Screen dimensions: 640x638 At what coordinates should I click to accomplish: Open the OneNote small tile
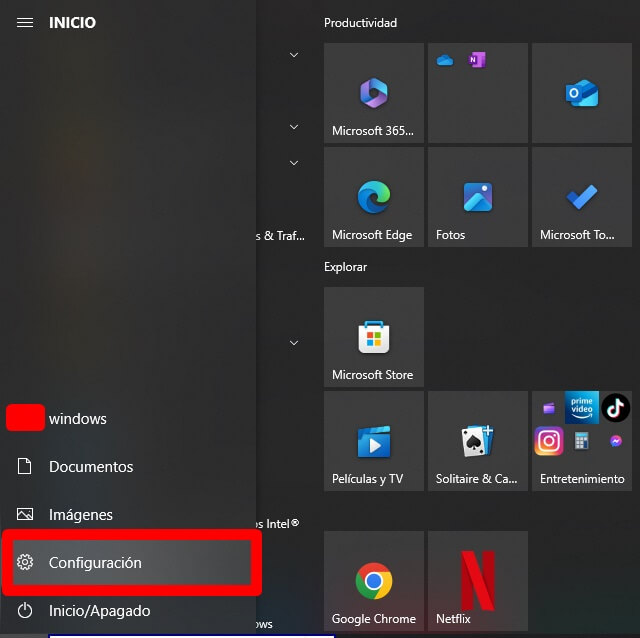pos(477,60)
